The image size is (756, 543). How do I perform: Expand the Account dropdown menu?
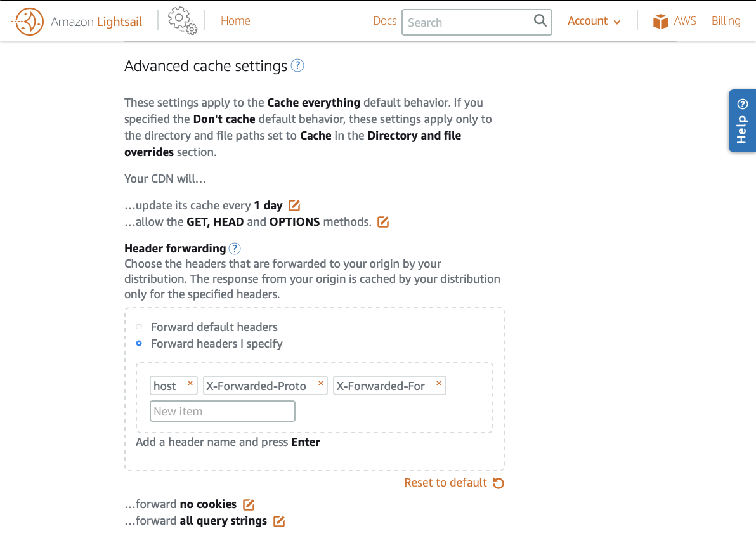click(x=594, y=22)
